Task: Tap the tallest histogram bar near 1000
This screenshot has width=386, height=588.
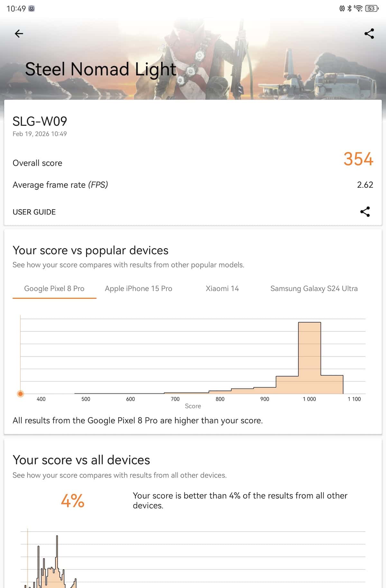Action: pos(309,357)
